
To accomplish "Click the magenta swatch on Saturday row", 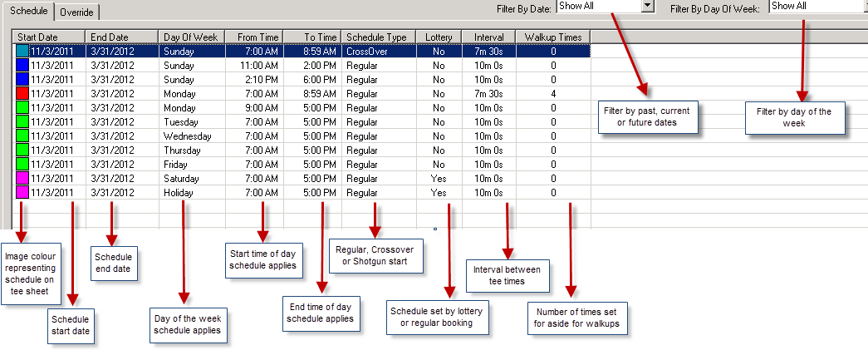I will coord(22,178).
